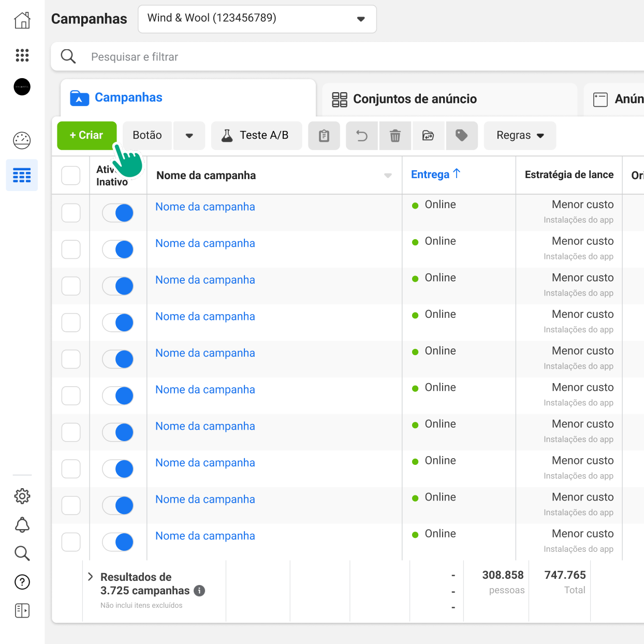This screenshot has width=644, height=644.
Task: Click the Entrega ascending sort arrow
Action: [x=457, y=173]
